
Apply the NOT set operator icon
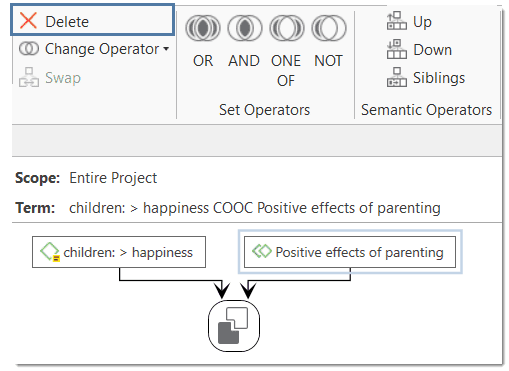click(329, 28)
